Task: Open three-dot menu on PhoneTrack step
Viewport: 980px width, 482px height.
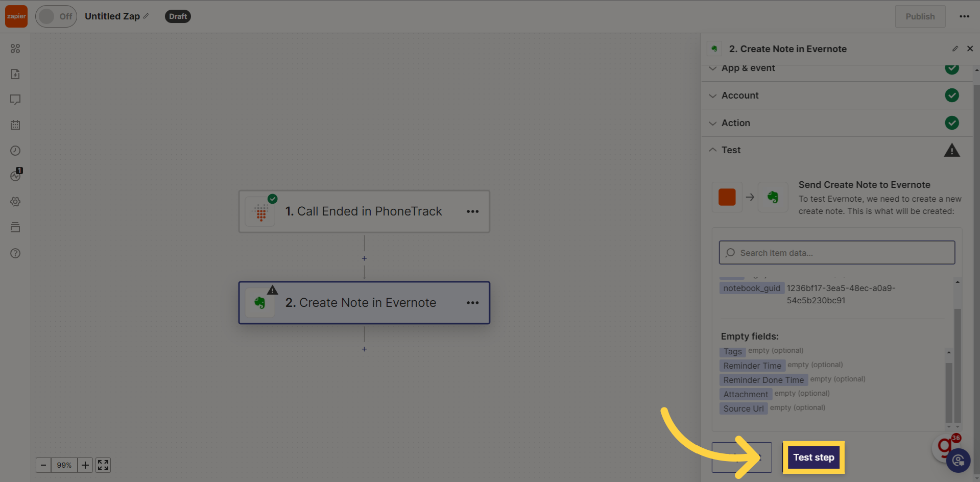Action: point(473,211)
